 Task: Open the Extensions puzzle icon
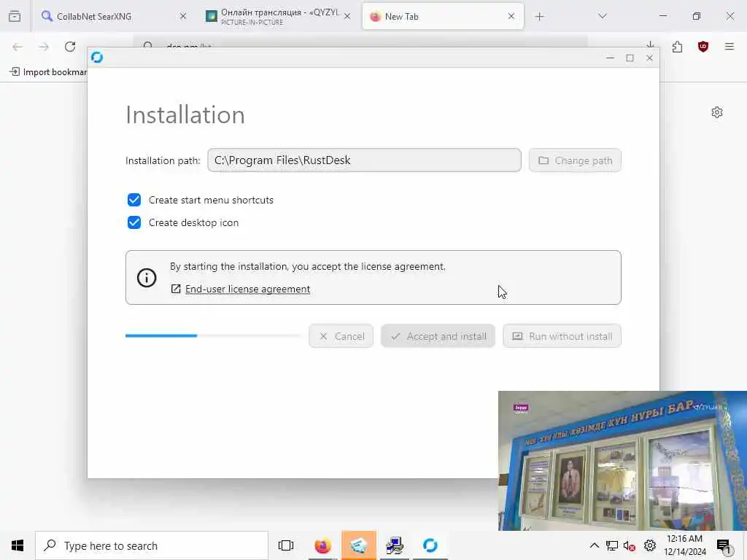coord(677,47)
